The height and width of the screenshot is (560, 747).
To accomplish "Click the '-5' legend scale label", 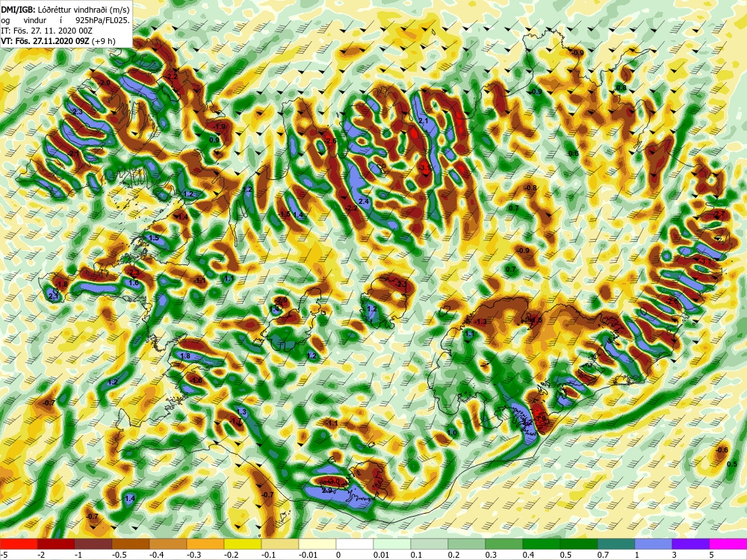I will (x=3, y=555).
